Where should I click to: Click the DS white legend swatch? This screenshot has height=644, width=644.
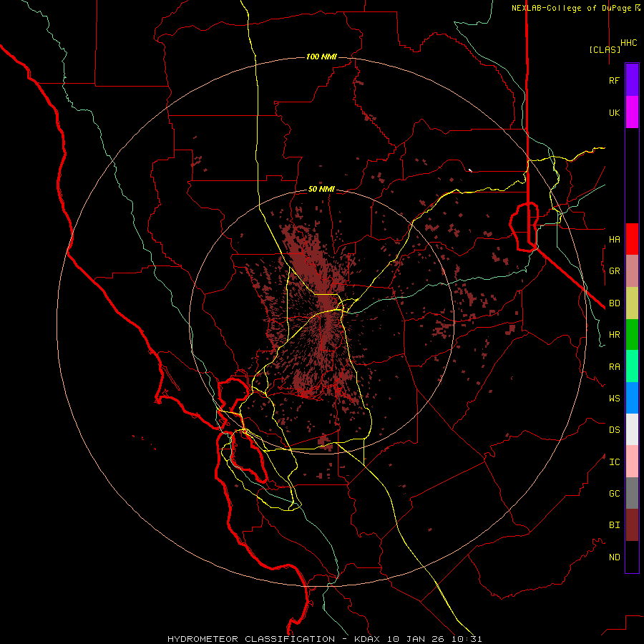pos(632,429)
